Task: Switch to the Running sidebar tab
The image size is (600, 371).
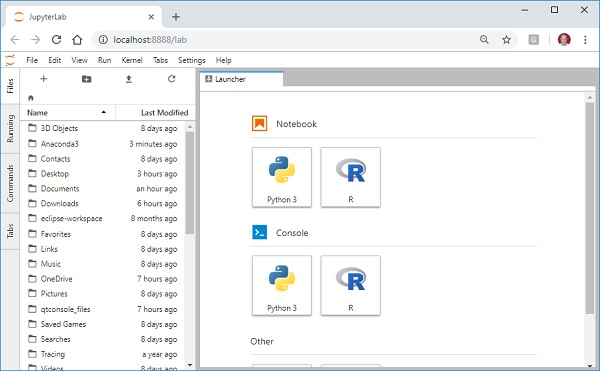Action: point(10,129)
